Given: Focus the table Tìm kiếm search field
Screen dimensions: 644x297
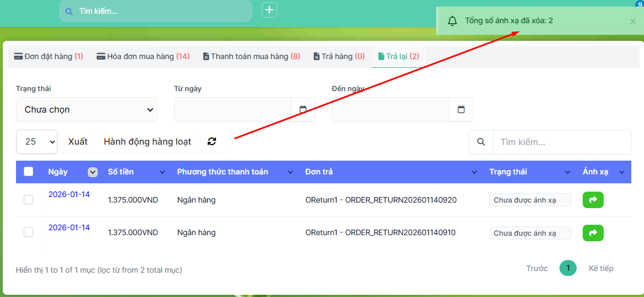Looking at the screenshot, I should tap(561, 142).
